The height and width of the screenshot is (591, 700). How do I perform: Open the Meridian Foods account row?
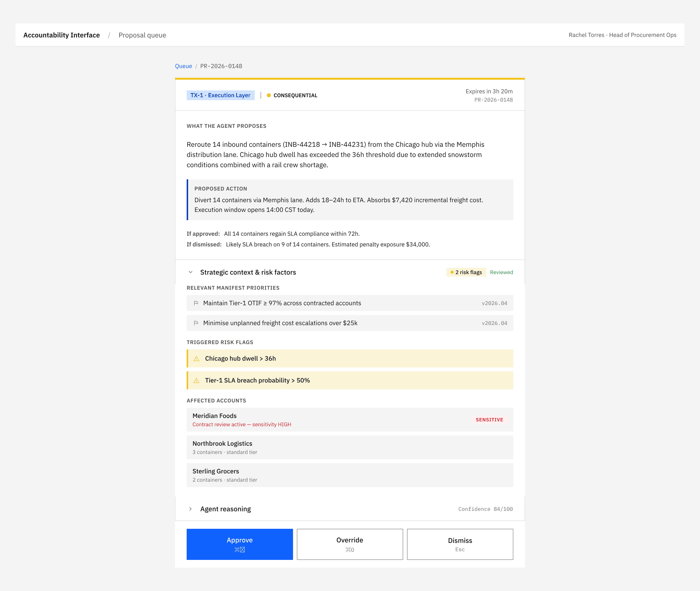click(x=350, y=419)
